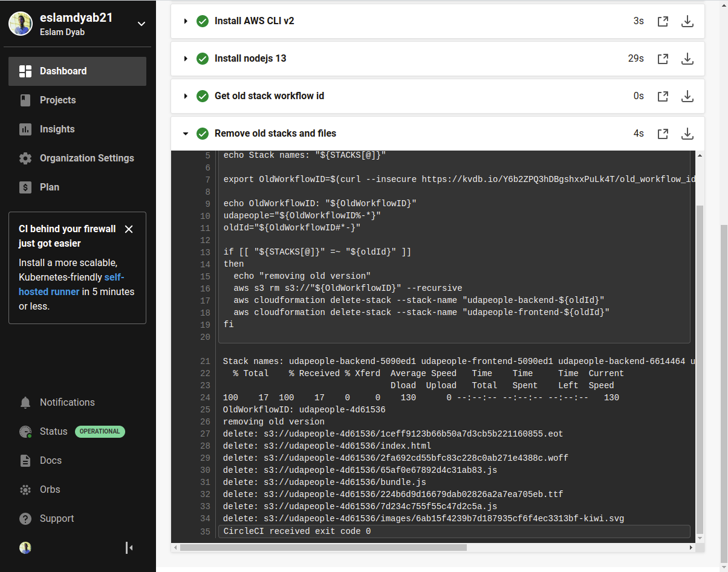Click the user avatar at sidebar bottom

pyautogui.click(x=25, y=548)
